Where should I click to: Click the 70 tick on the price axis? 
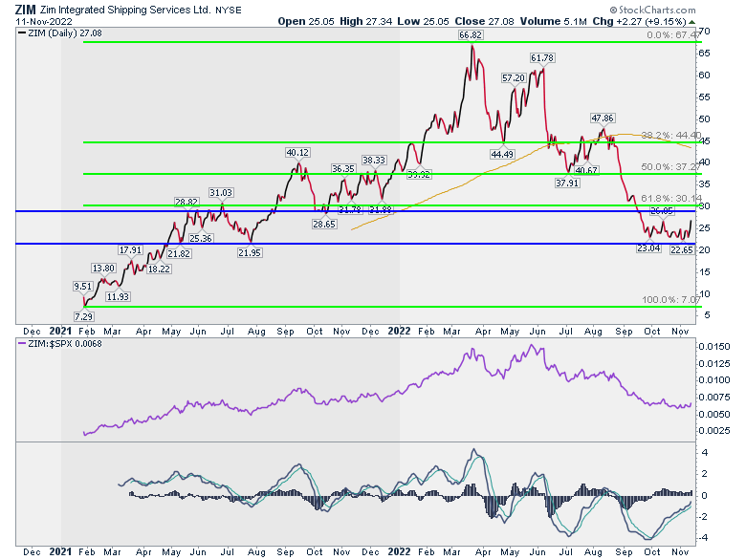click(x=705, y=32)
